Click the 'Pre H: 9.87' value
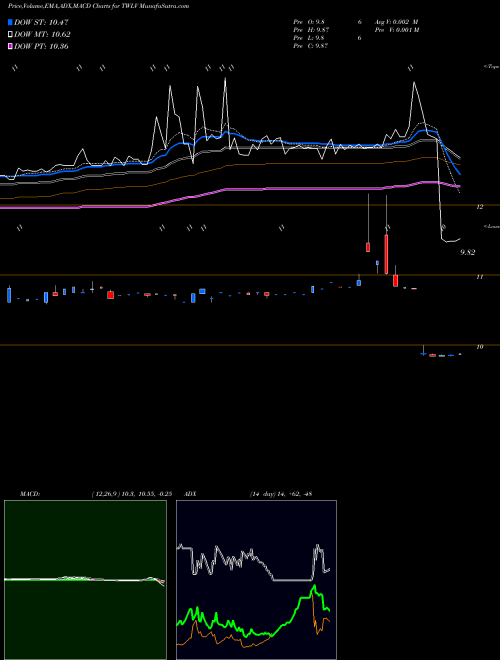Image resolution: width=500 pixels, height=660 pixels. pyautogui.click(x=311, y=30)
